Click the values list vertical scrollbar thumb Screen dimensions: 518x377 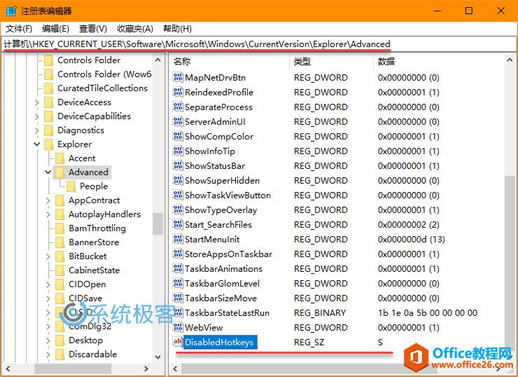click(x=509, y=263)
